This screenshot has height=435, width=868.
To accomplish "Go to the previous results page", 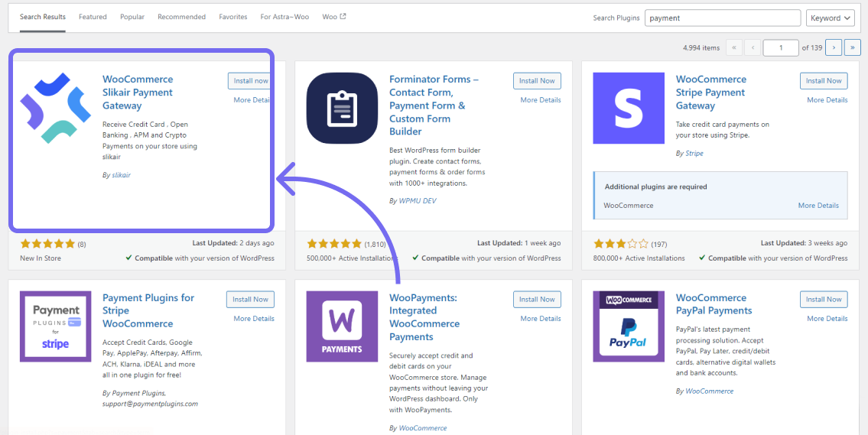I will pos(753,47).
